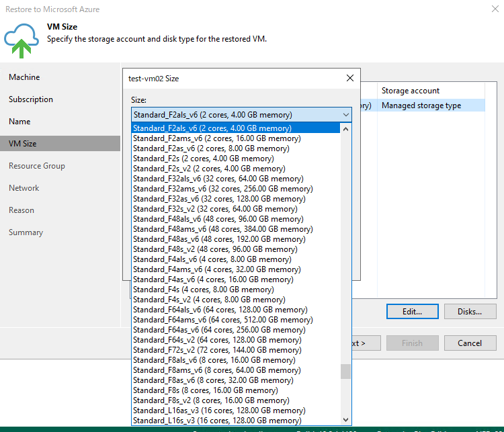Image resolution: width=504 pixels, height=432 pixels.
Task: Close the Restore to Microsoft Azure wizard
Action: point(495,9)
